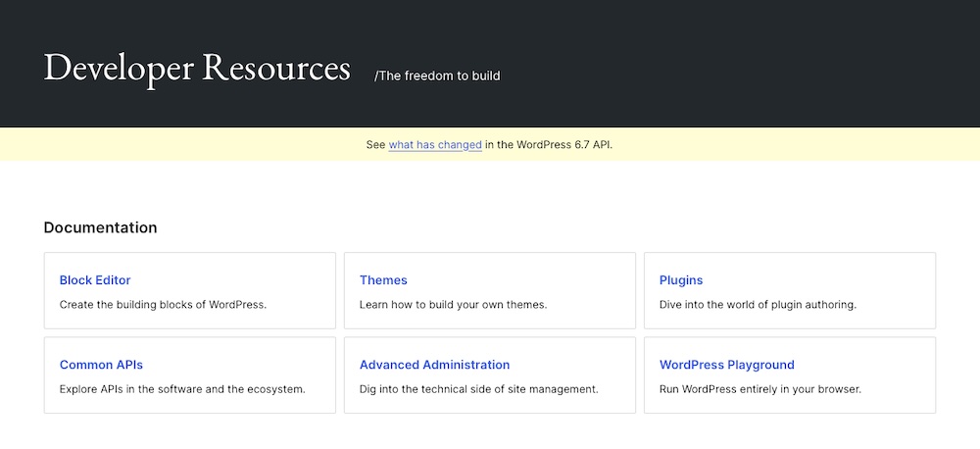Viewport: 980px width, 449px height.
Task: Open the Advanced Administration link
Action: point(434,365)
